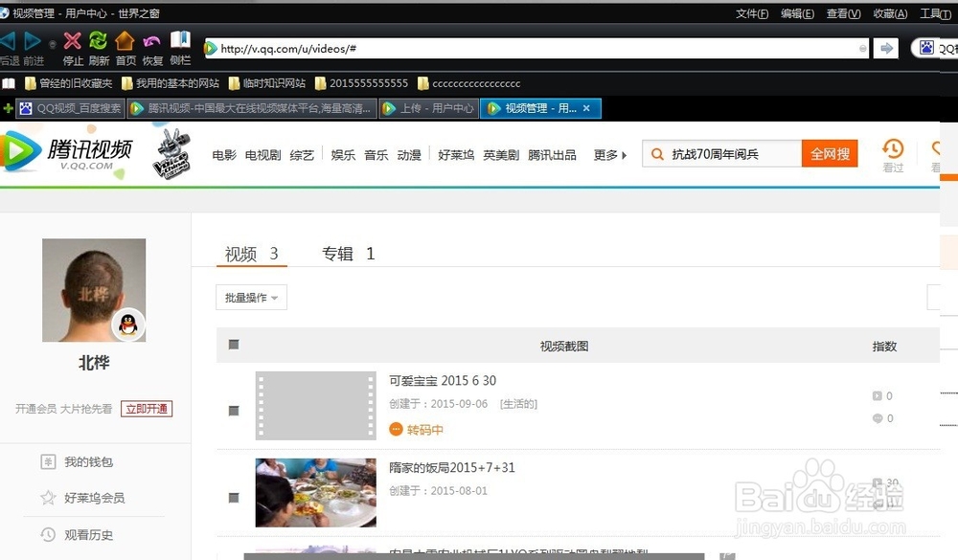Open the 临时知识网站 bookmark folder
This screenshot has width=958, height=560.
point(267,83)
